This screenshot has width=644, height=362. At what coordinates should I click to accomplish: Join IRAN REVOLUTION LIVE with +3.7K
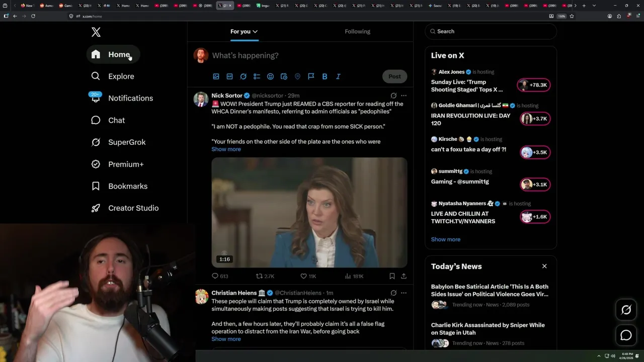[535, 119]
